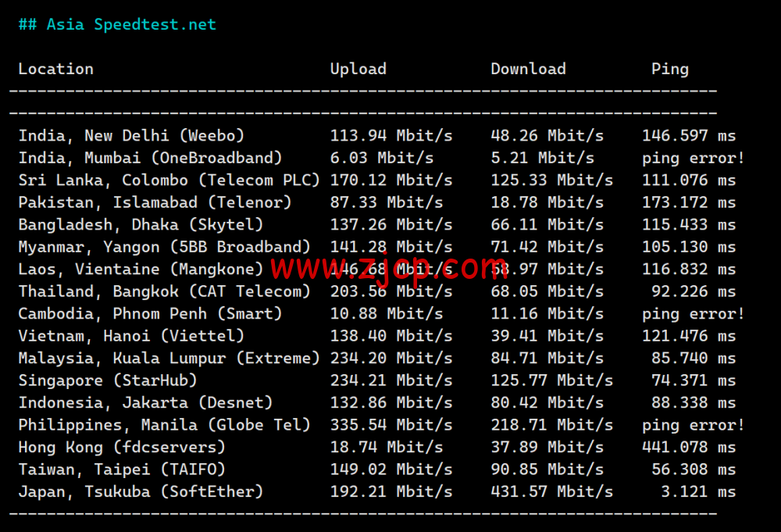Select upload value '137.26 Mbit/s'
781x532 pixels.
tap(391, 225)
